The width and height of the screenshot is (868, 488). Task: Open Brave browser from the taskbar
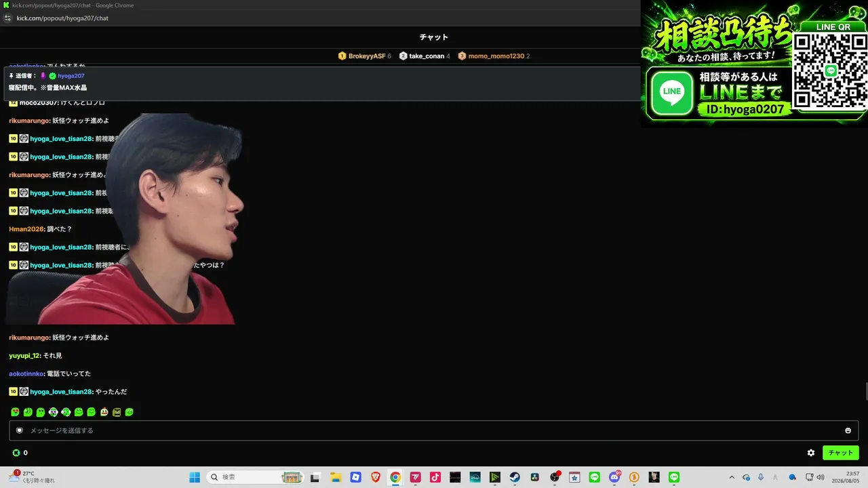(x=376, y=477)
